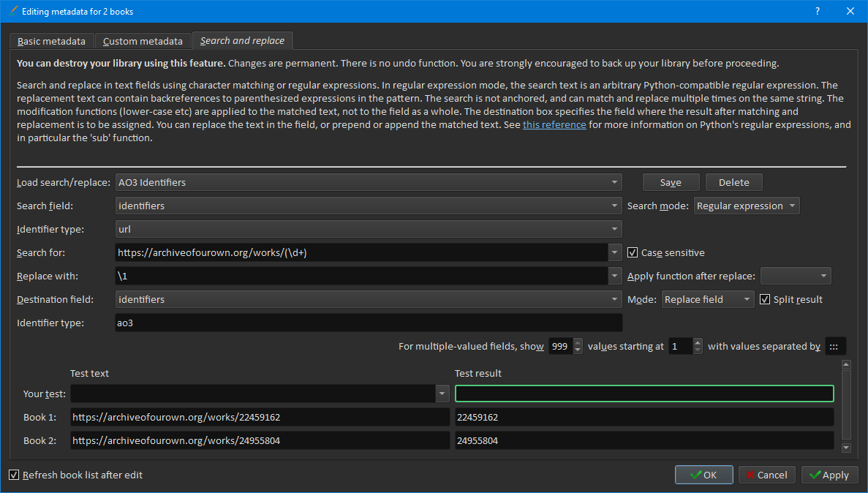The image size is (868, 493).
Task: Open the Load search/replace dropdown
Action: (369, 182)
